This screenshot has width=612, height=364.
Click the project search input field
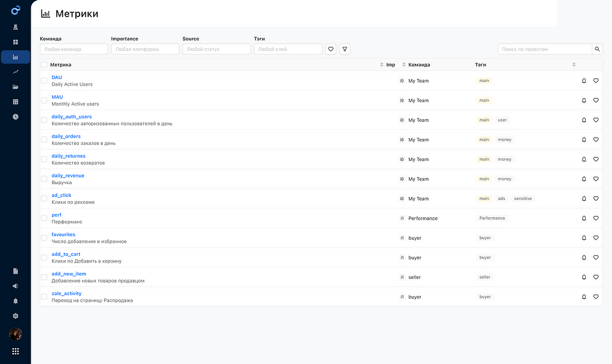(544, 49)
